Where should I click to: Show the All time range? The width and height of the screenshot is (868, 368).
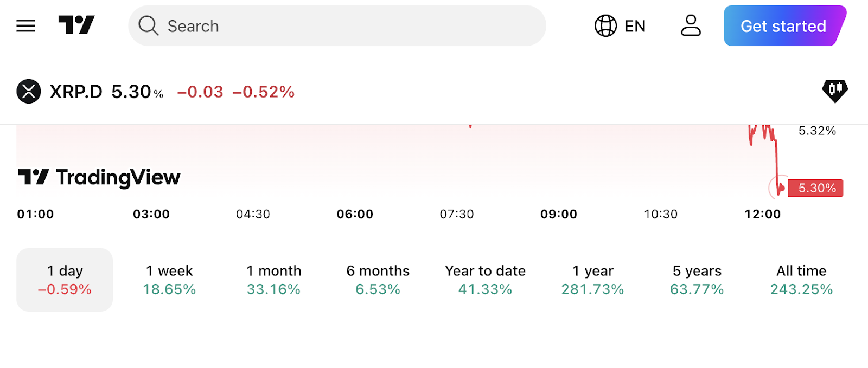(x=801, y=280)
